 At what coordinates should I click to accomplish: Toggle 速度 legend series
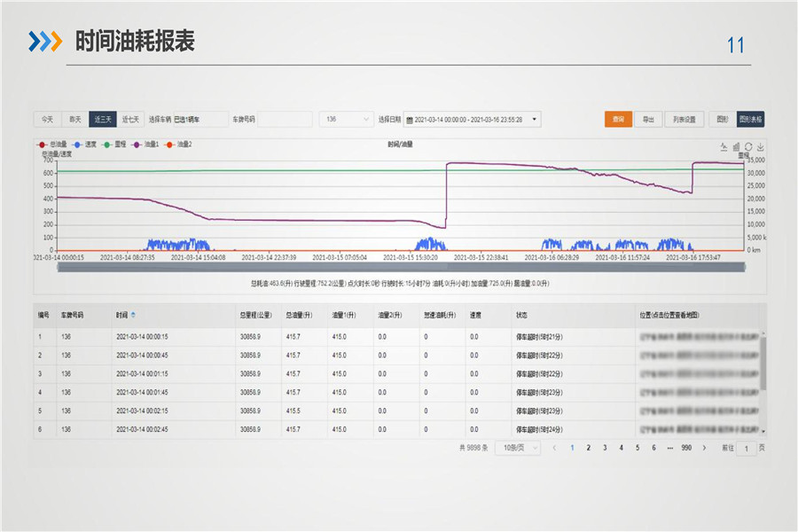coord(85,144)
